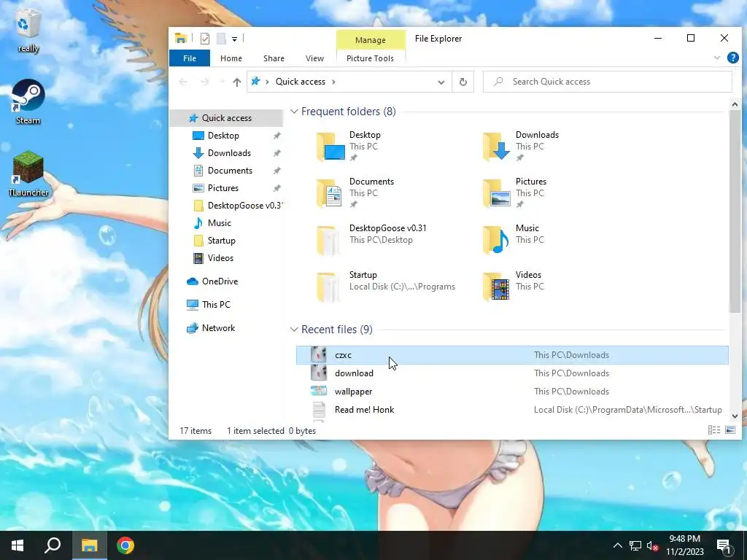Screen dimensions: 747x560
Task: Expand the Quick access breadcrumb chevron
Action: point(333,82)
